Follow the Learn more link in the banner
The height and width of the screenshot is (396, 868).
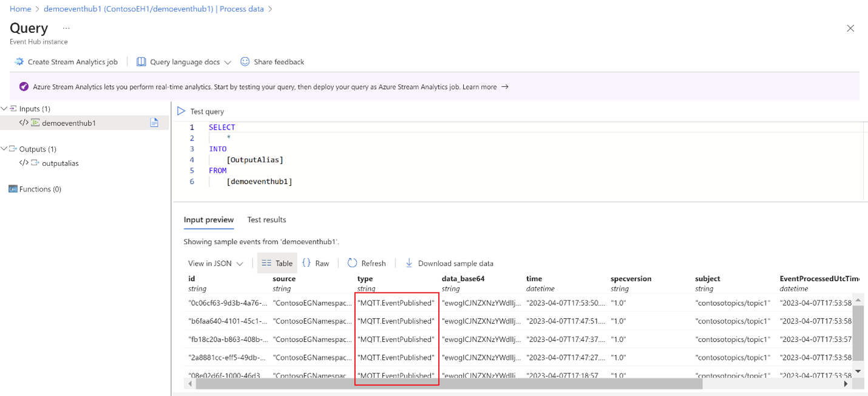(x=480, y=86)
